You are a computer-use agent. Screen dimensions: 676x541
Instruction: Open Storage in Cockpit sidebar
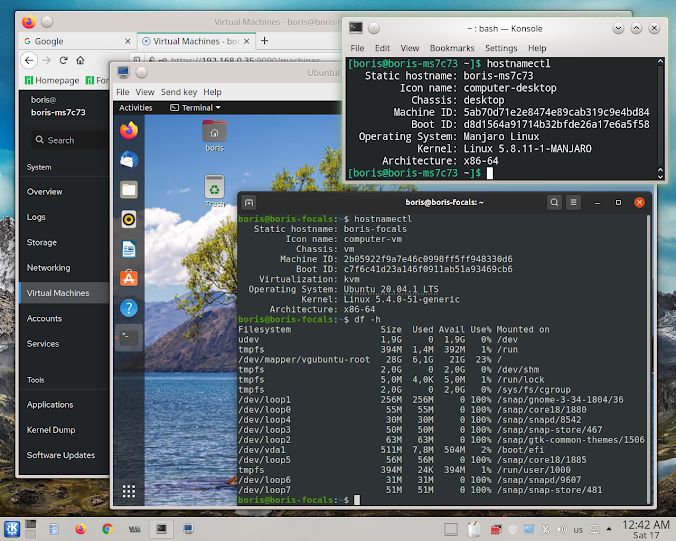click(x=42, y=242)
